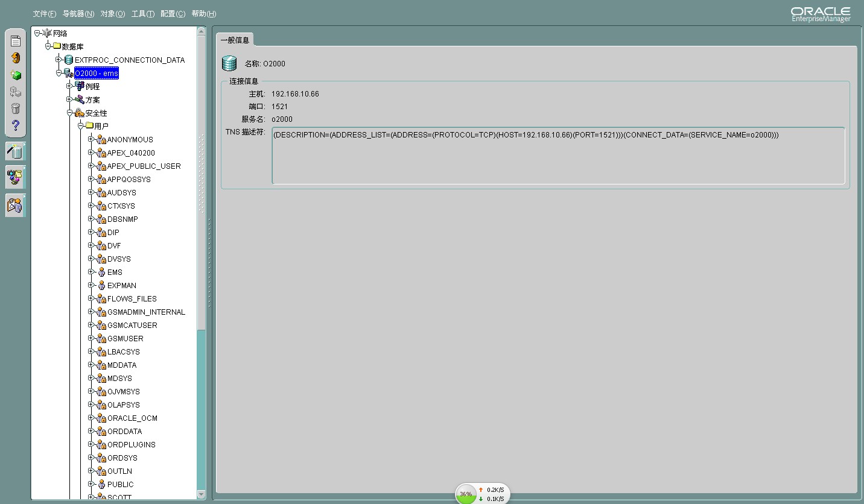Image resolution: width=864 pixels, height=504 pixels.
Task: Click the 36% network speed floating widget
Action: pyautogui.click(x=482, y=494)
